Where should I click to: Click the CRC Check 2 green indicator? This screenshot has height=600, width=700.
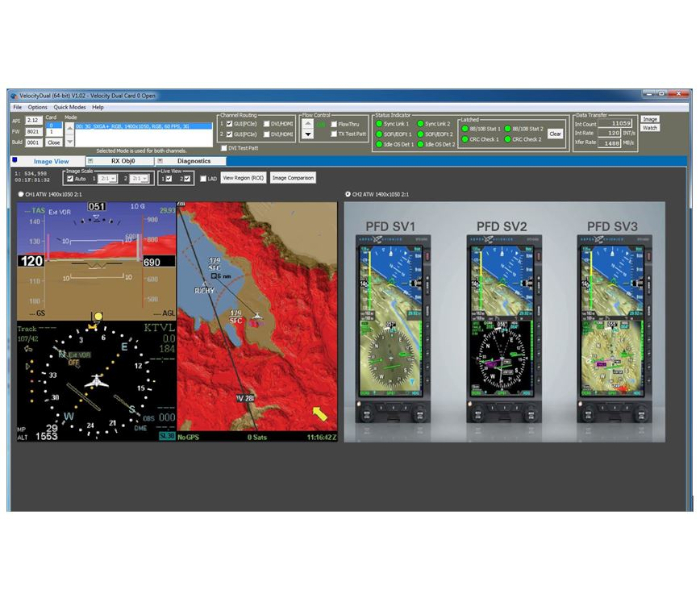(x=509, y=139)
